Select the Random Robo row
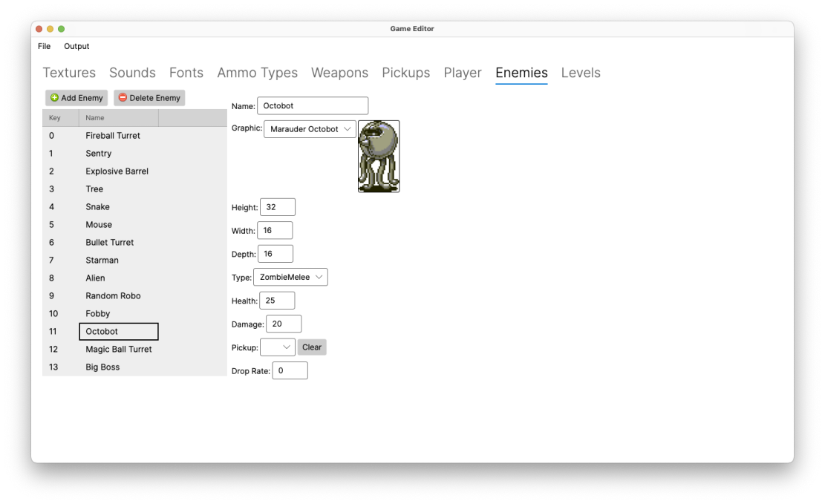The width and height of the screenshot is (825, 504). pos(134,295)
